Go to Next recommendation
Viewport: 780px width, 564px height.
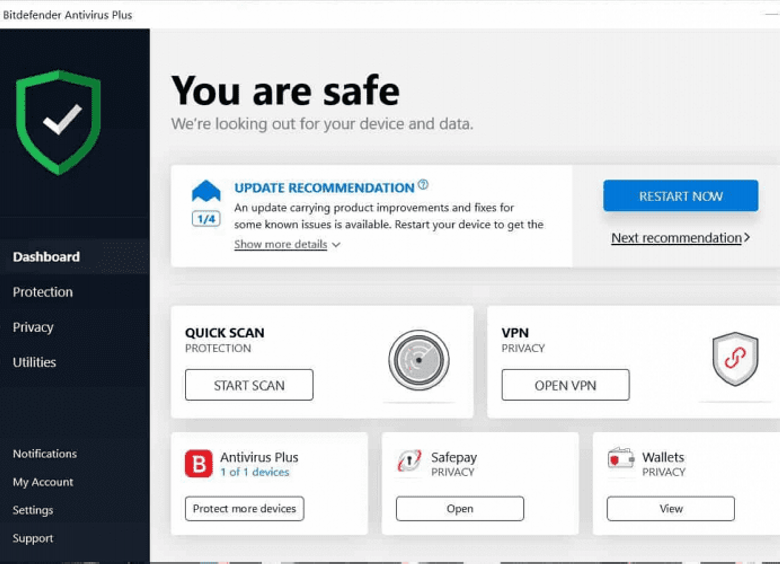(x=681, y=238)
